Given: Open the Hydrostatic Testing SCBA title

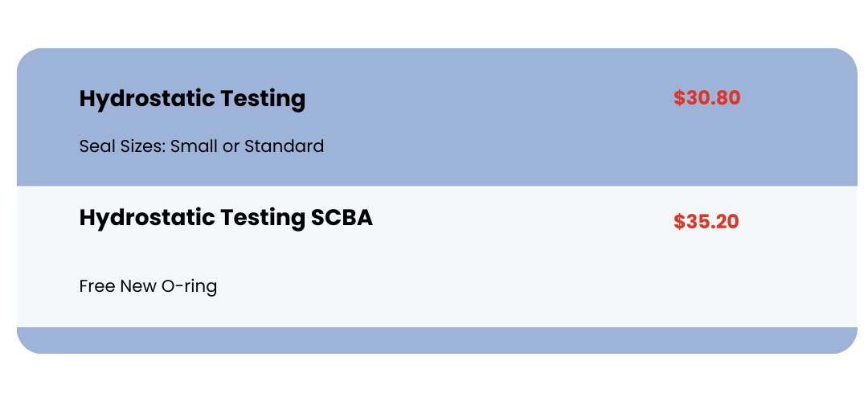Looking at the screenshot, I should coord(226,218).
